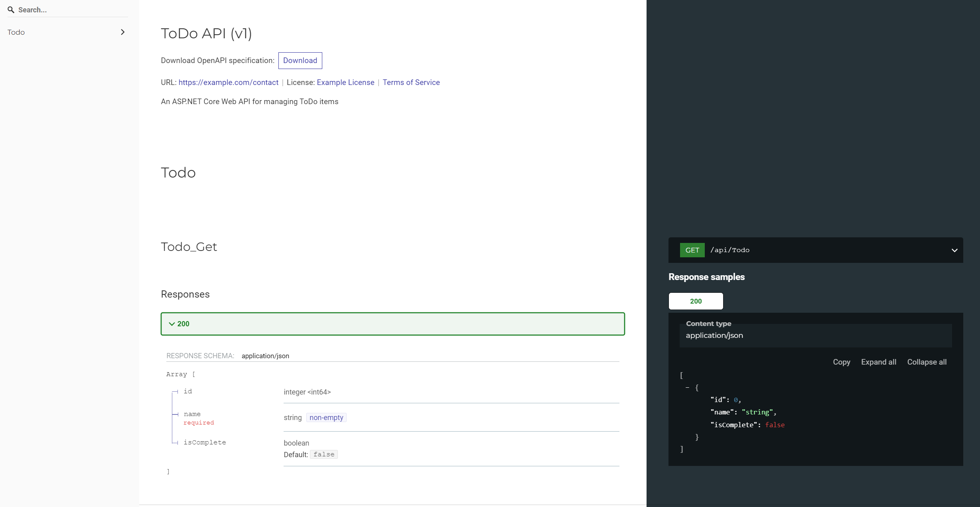Click the Terms of Service link
Image resolution: width=980 pixels, height=507 pixels.
(x=410, y=82)
